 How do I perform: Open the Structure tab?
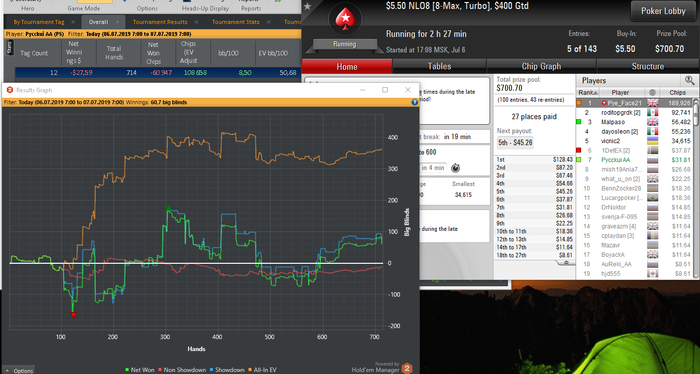pos(648,66)
